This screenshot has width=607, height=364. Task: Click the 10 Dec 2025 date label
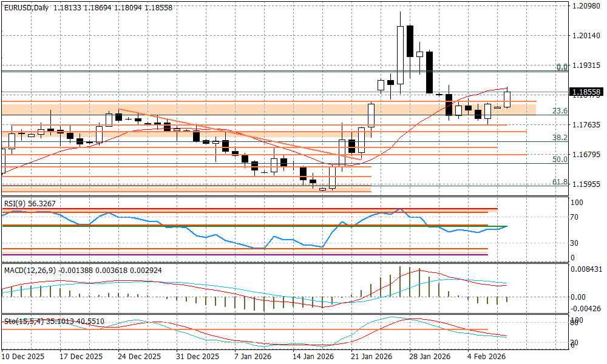(x=24, y=357)
